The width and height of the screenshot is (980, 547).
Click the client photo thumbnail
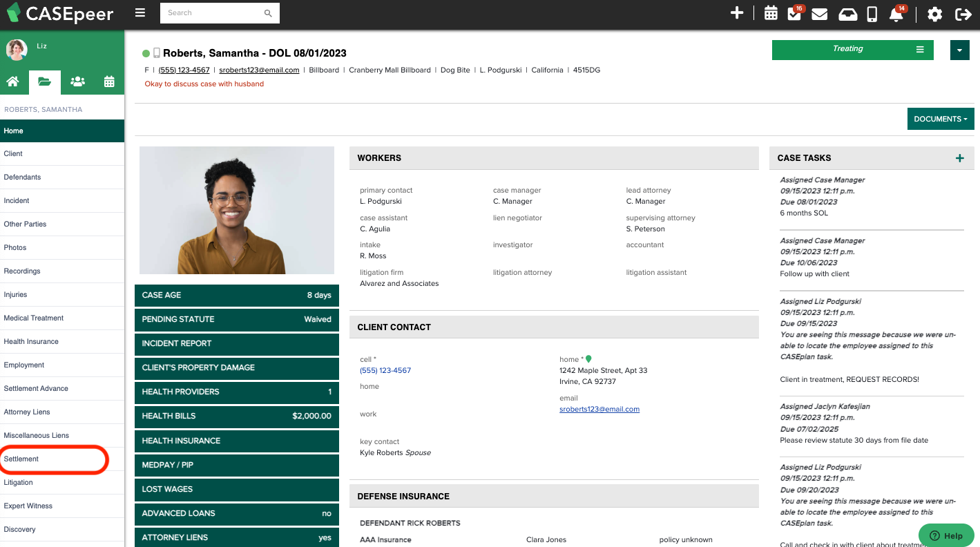coord(237,211)
